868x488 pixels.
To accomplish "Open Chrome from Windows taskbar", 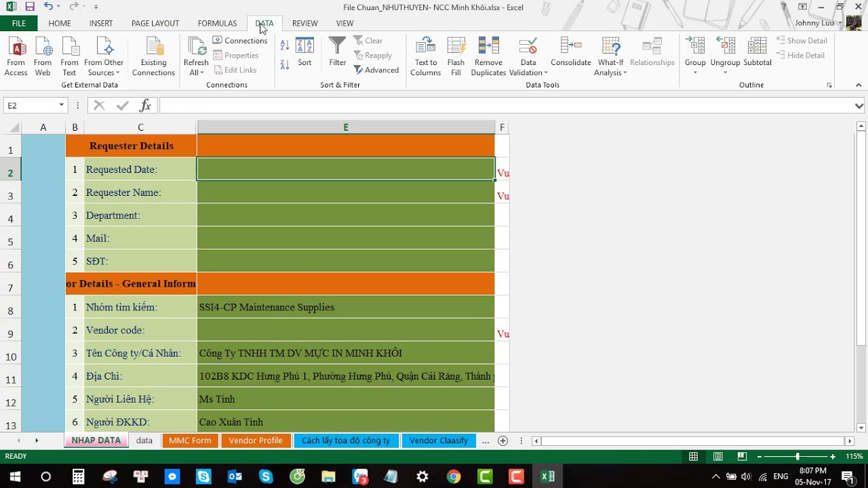I will [x=454, y=476].
